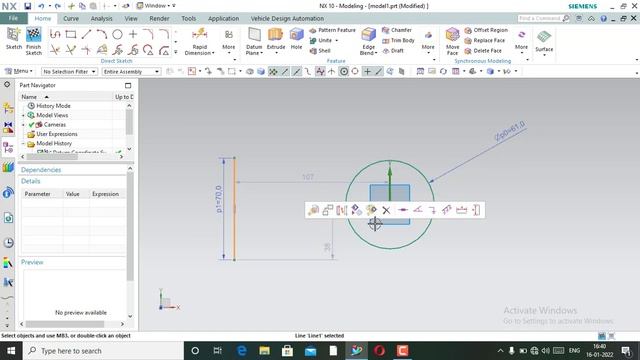The height and width of the screenshot is (360, 640).
Task: Click the Windows Start button
Action: click(11, 351)
